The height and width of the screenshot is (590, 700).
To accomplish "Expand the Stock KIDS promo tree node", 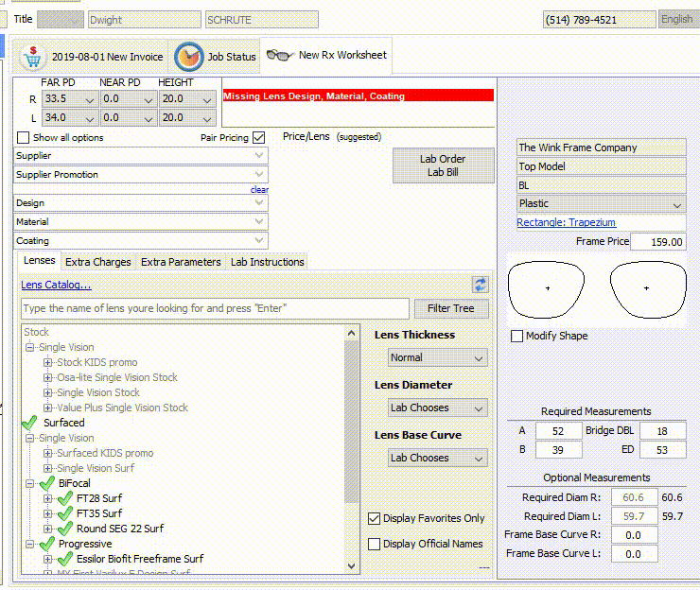I will click(x=48, y=362).
